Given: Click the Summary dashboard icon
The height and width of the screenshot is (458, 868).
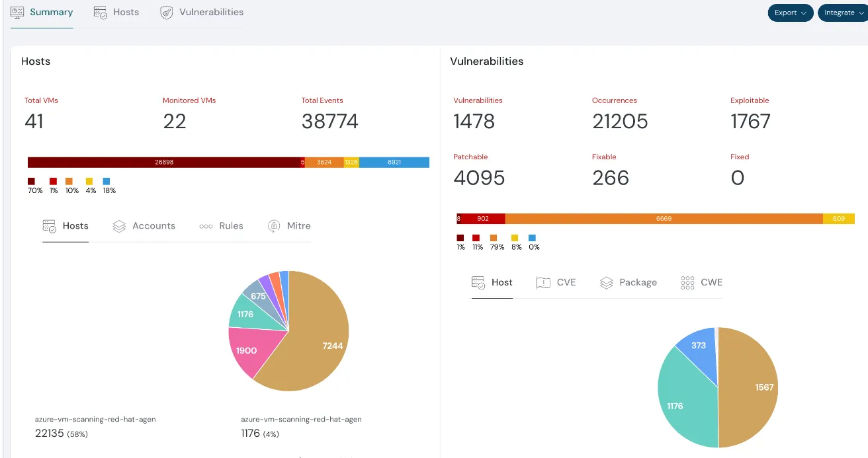Looking at the screenshot, I should (x=18, y=12).
